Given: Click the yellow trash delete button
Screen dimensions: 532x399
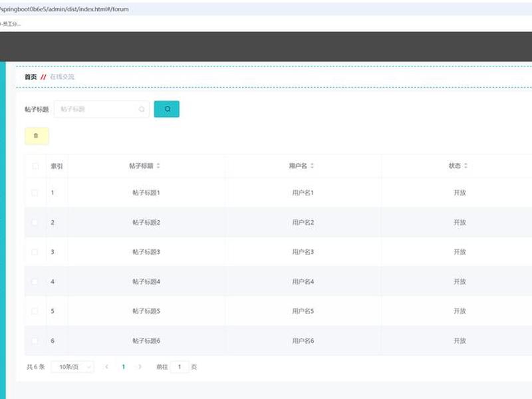Looking at the screenshot, I should coord(37,136).
